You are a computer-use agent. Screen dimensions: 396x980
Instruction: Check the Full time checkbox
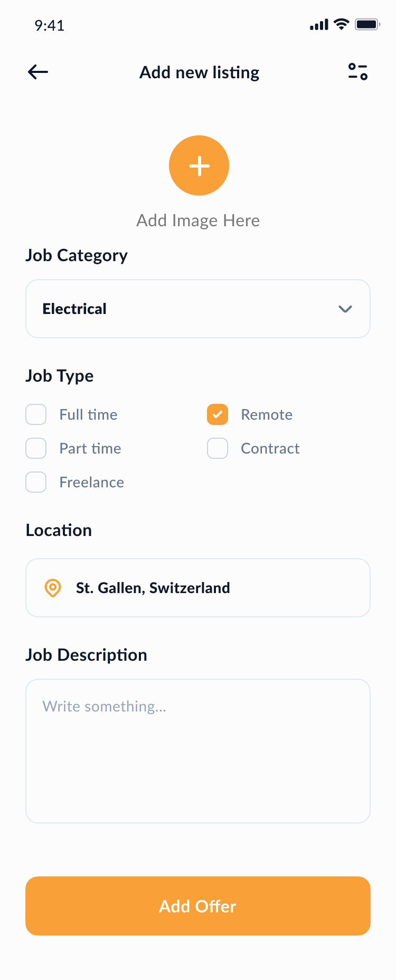[36, 414]
